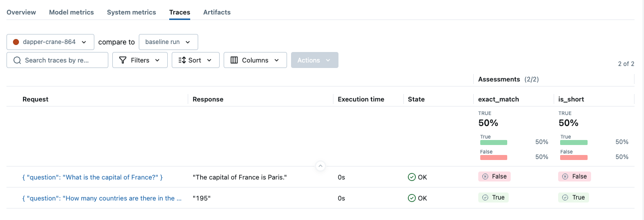The image size is (644, 220).
Task: Click the True is_short badge icon
Action: click(565, 197)
